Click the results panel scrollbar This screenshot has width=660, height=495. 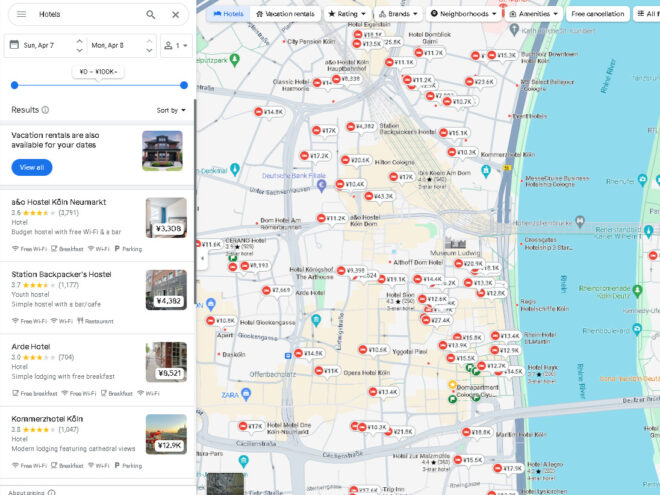[x=195, y=202]
